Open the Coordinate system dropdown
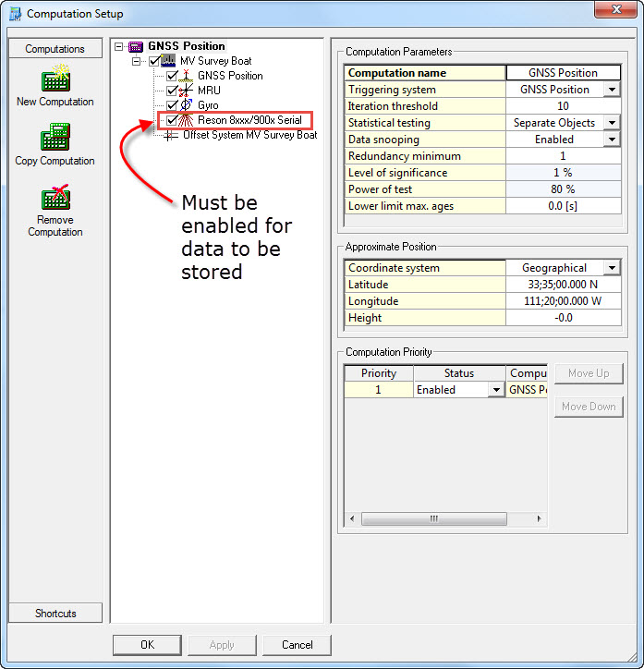The width and height of the screenshot is (644, 669). [612, 268]
